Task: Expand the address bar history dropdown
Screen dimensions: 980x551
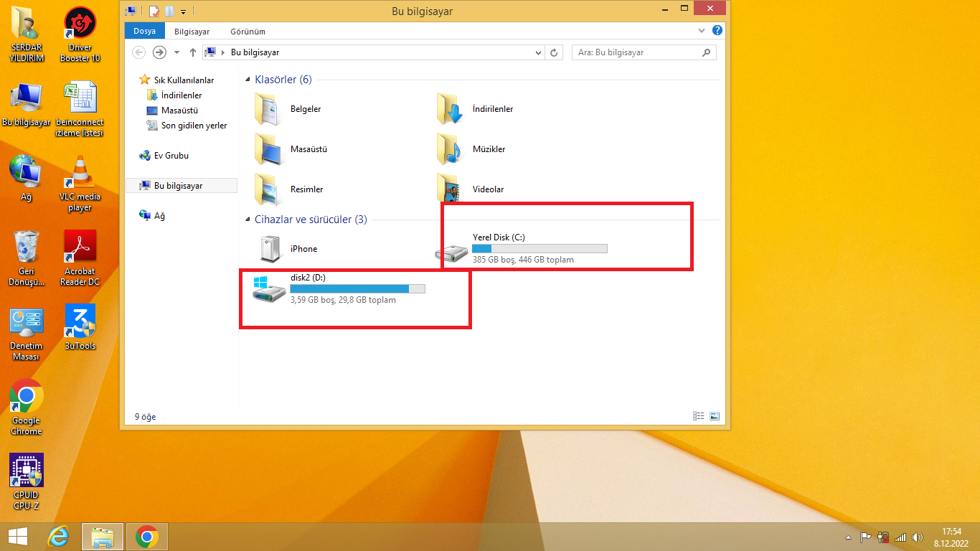Action: [540, 52]
